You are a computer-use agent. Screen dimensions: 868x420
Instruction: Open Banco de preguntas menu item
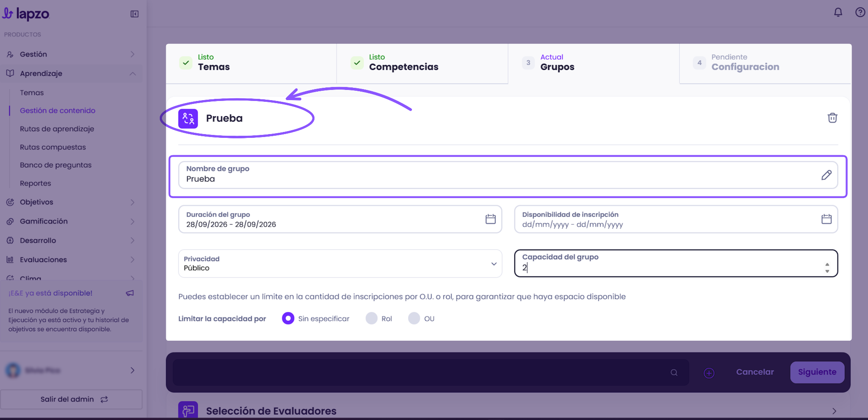coord(56,165)
